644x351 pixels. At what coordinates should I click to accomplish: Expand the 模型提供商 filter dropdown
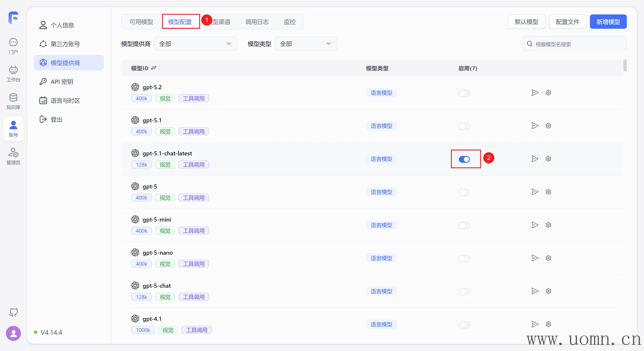point(196,44)
